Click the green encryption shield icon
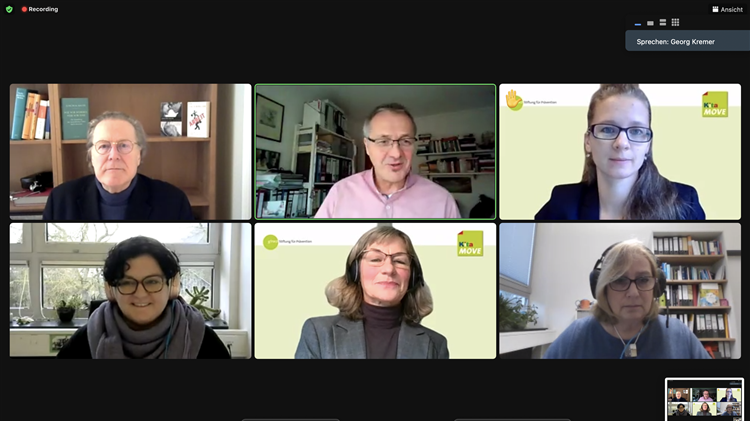This screenshot has width=750, height=421. (9, 9)
